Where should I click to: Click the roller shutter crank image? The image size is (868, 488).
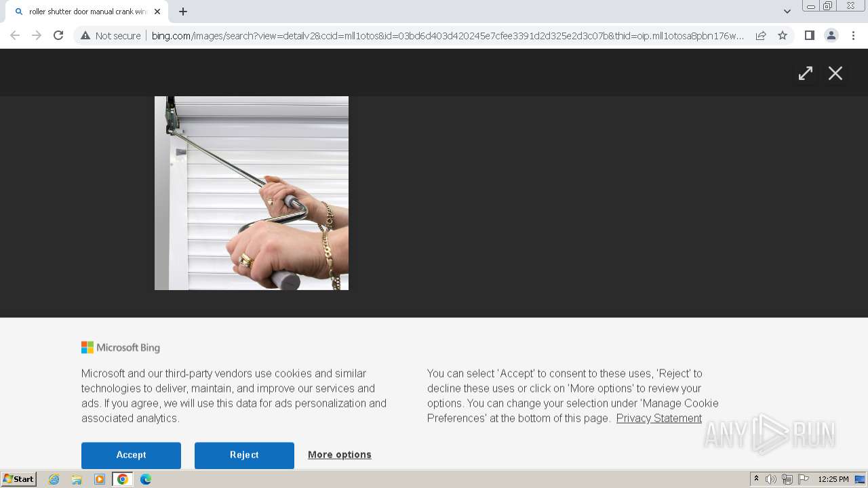point(252,193)
